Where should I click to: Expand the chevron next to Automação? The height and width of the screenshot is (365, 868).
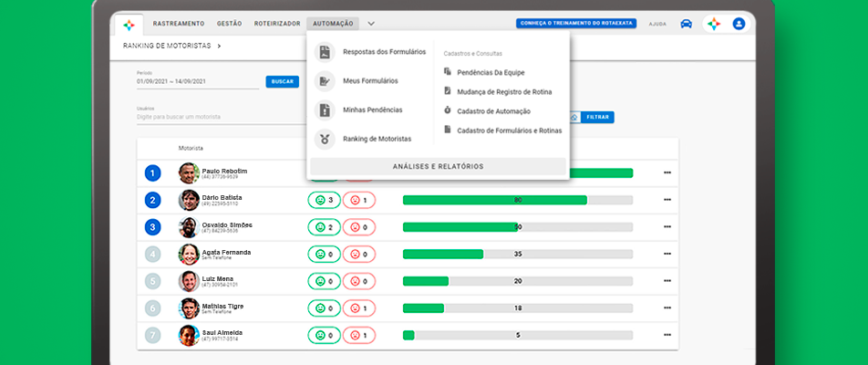point(371,24)
